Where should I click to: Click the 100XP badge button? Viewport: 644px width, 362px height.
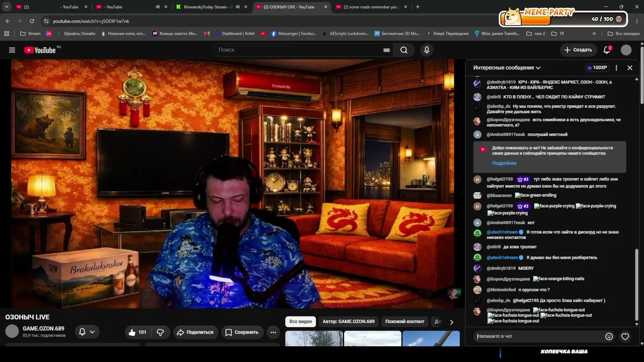click(597, 67)
